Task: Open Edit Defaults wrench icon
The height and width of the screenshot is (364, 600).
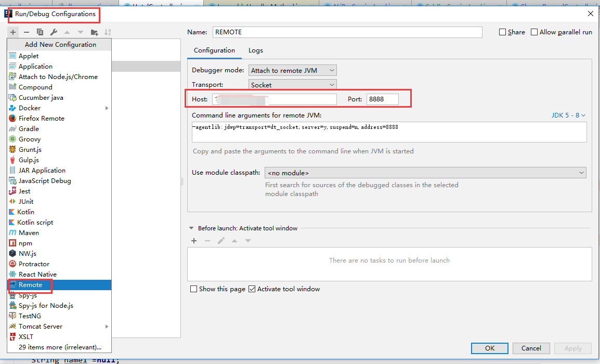Action: tap(54, 32)
